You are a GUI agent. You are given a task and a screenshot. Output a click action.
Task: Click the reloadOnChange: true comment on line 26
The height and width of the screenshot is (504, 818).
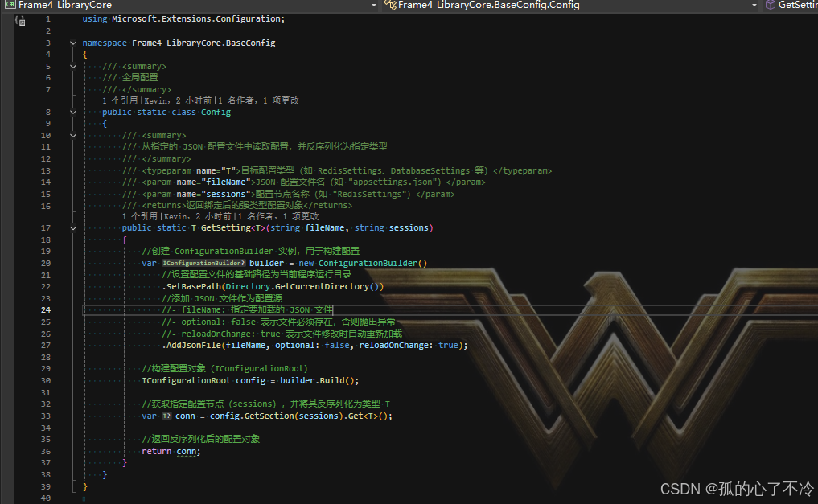point(282,334)
